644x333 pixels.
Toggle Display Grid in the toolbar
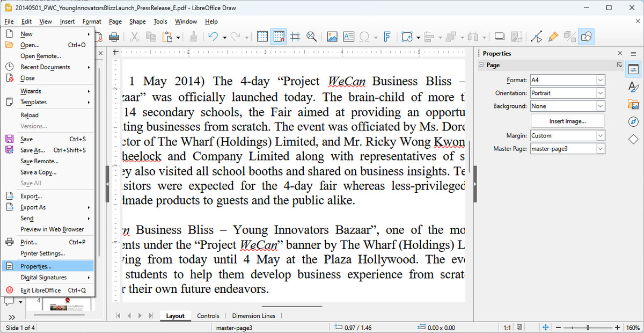[262, 37]
